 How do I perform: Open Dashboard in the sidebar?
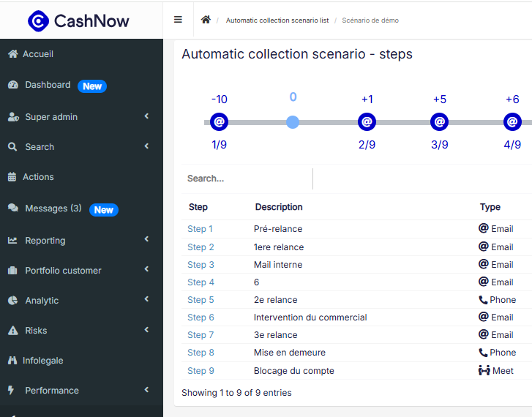[48, 85]
